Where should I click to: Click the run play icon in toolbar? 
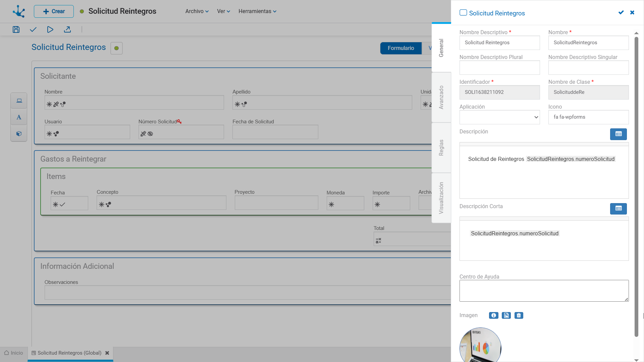point(50,29)
